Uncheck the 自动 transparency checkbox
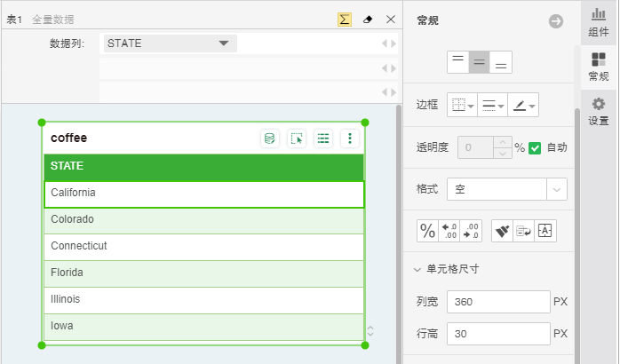 535,147
